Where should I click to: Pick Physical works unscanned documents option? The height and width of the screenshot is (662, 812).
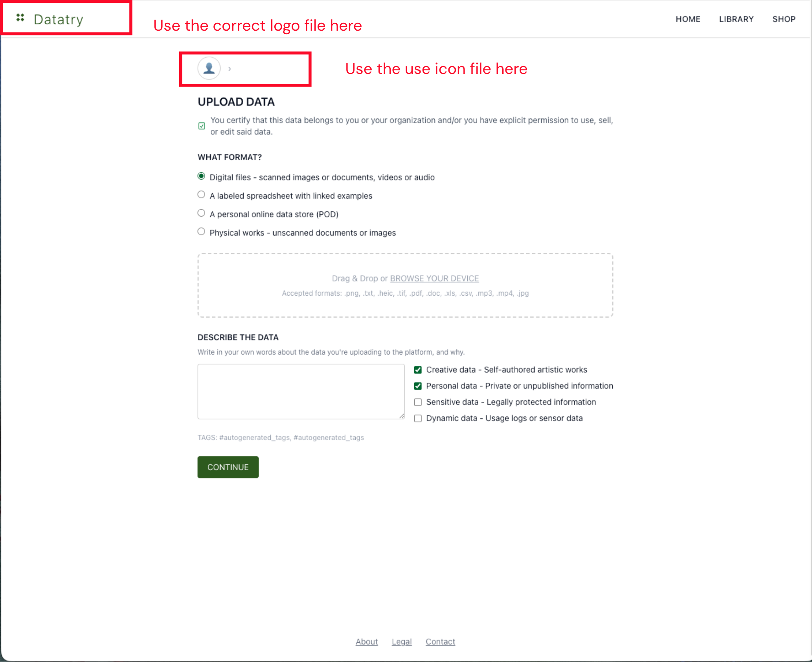point(201,232)
